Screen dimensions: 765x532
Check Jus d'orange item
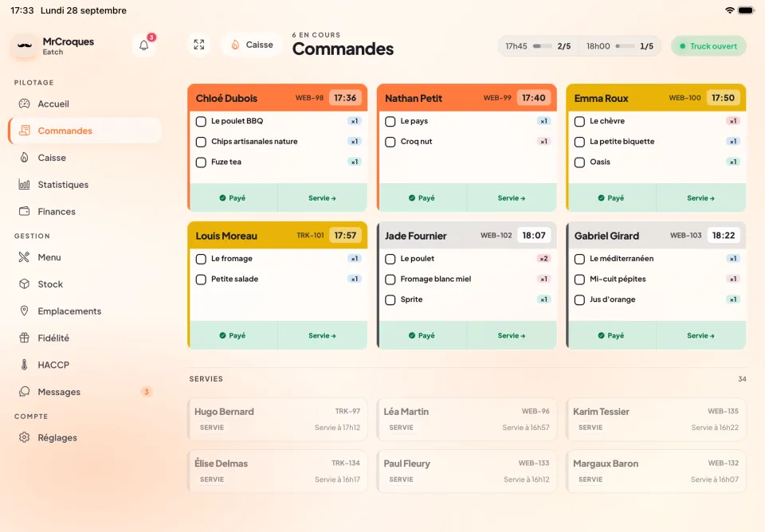[x=579, y=300]
